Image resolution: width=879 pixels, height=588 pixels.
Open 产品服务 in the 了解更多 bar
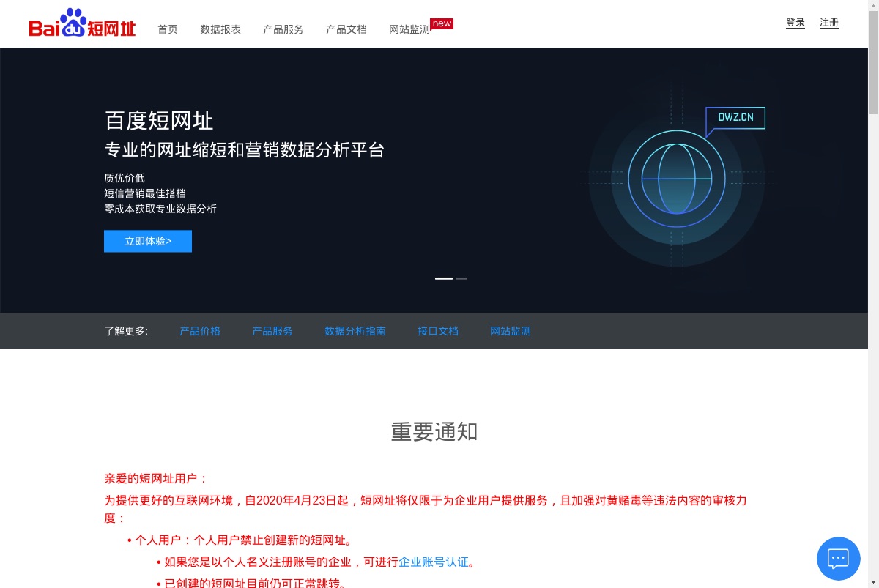pos(272,331)
